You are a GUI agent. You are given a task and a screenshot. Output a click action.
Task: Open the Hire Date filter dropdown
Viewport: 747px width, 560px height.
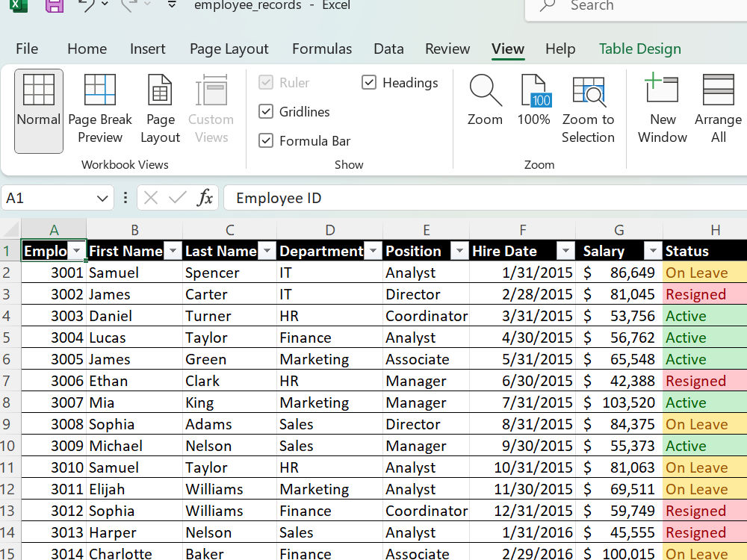click(x=566, y=250)
